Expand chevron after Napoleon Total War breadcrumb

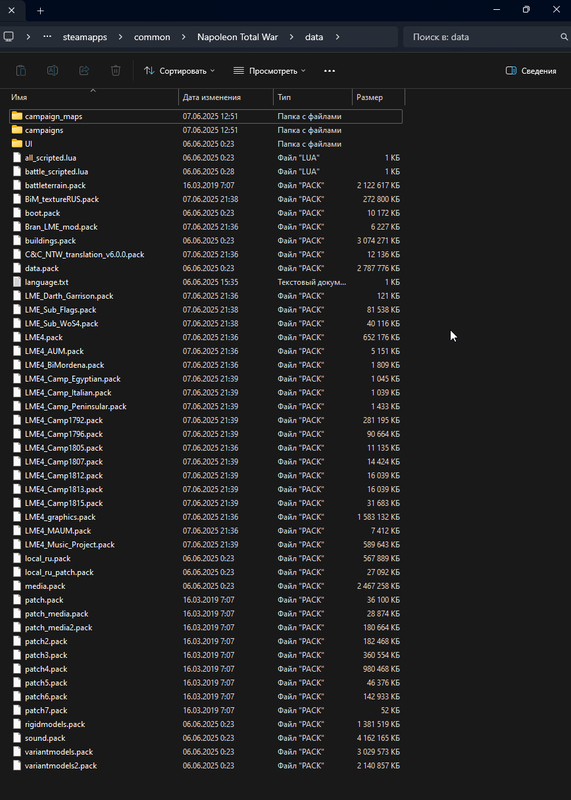click(x=291, y=37)
